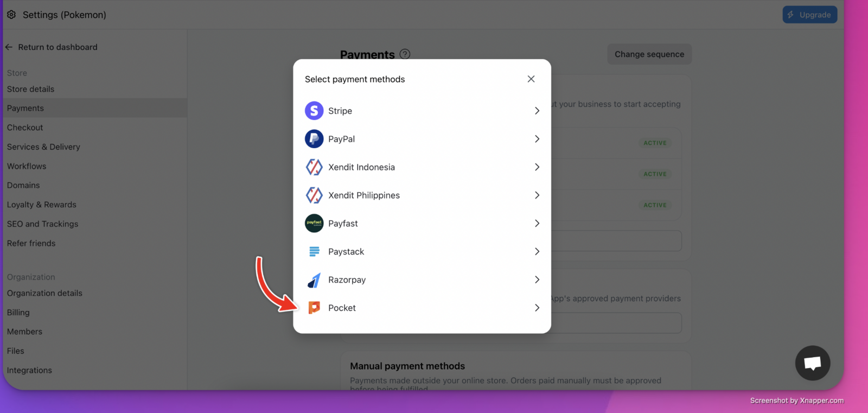Viewport: 868px width, 413px height.
Task: Select the PayPal payment method label
Action: point(342,139)
